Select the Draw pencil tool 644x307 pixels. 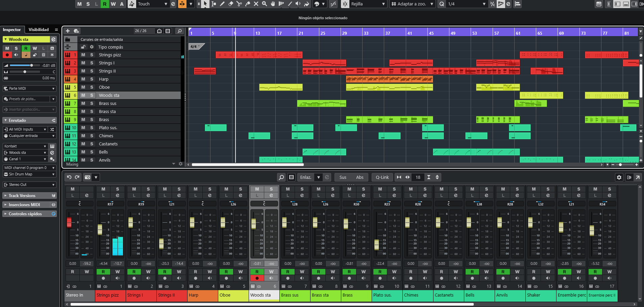[x=222, y=4]
